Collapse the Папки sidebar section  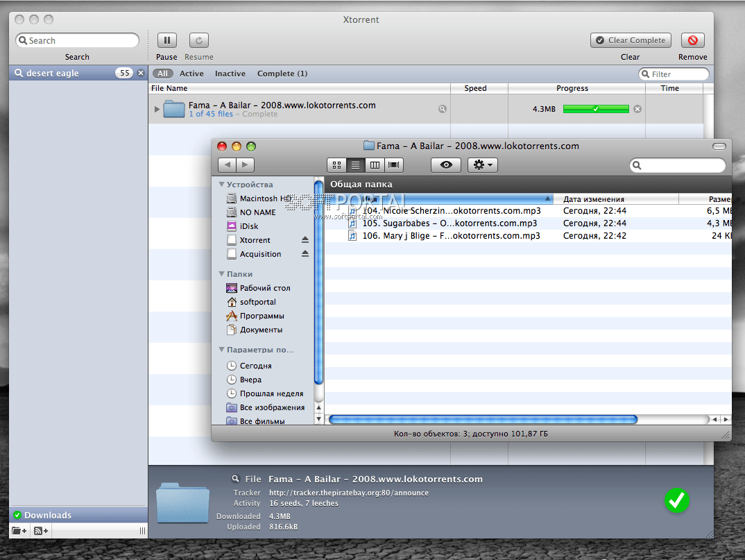[x=221, y=274]
